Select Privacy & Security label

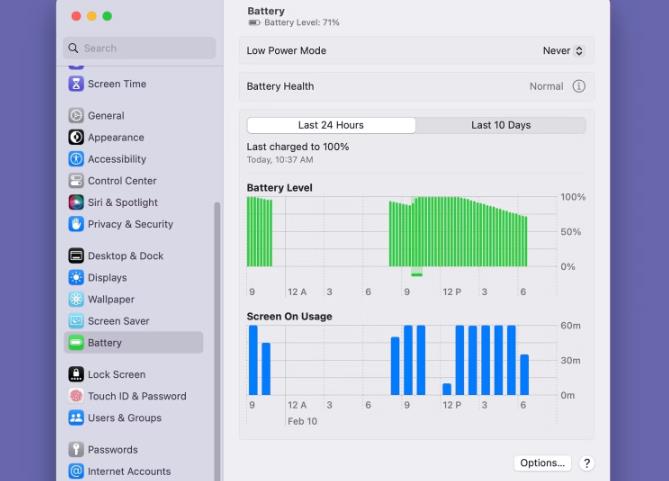click(131, 224)
